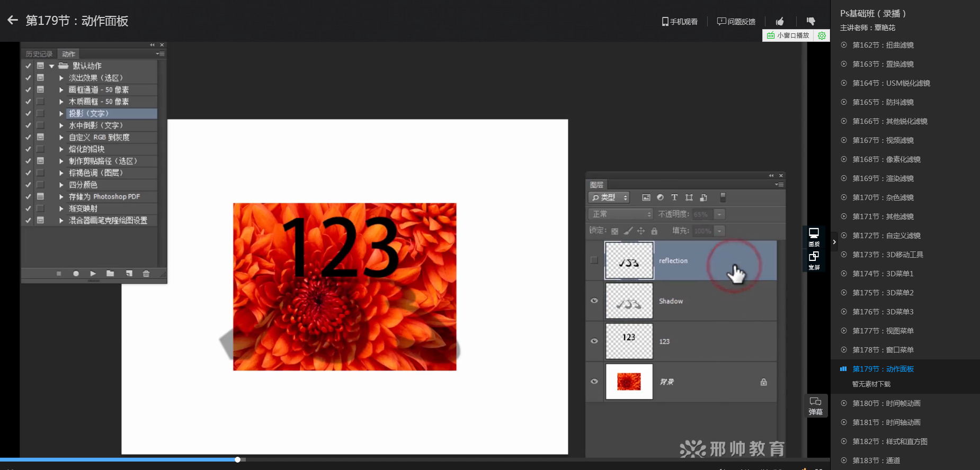
Task: Switch to the 历史记录 tab
Action: (x=39, y=54)
